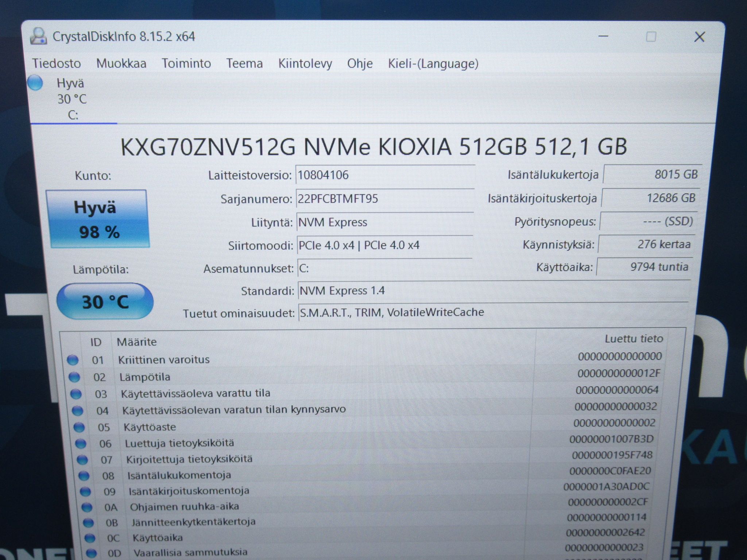Click the status orb for Isäntäkirjoituskomentoja
Screen dimensions: 747x560
85,492
